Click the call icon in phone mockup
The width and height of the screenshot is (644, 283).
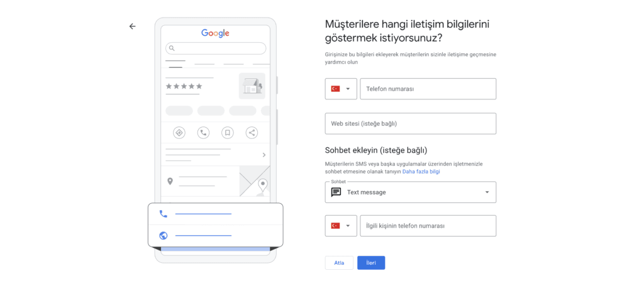(203, 132)
